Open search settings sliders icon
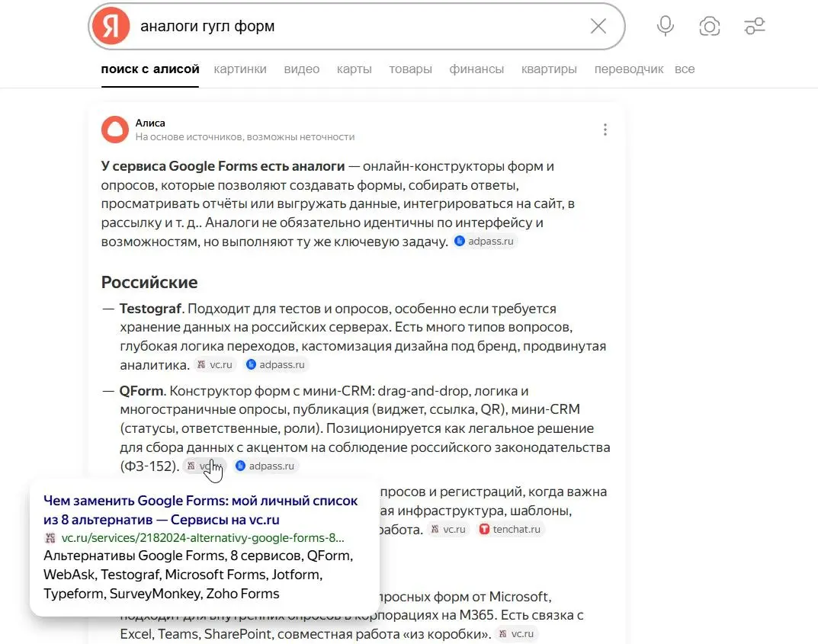 755,26
